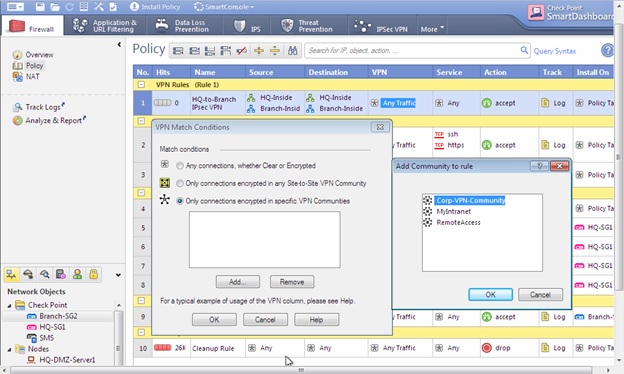Select MyIntranet in community list
The image size is (624, 374).
tap(453, 211)
